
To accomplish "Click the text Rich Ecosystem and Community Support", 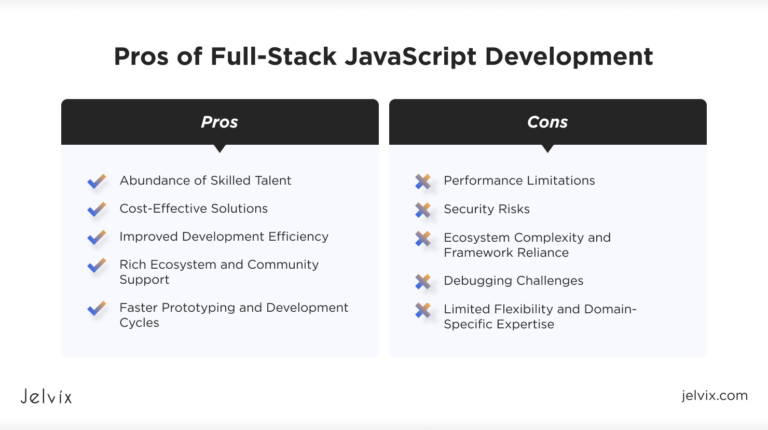I will pyautogui.click(x=219, y=272).
